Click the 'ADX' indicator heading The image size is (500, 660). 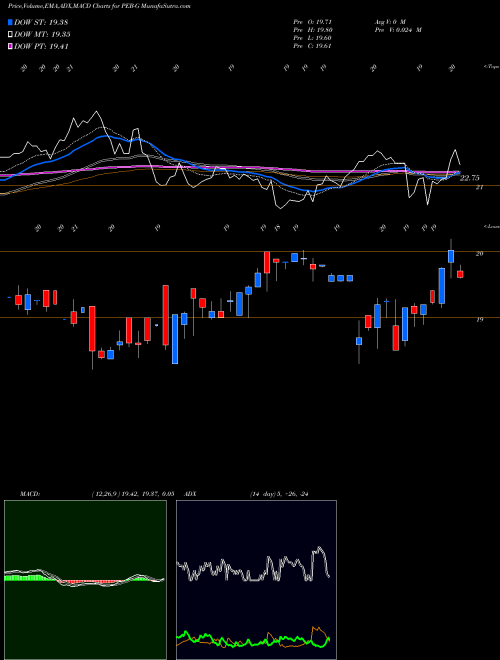click(191, 494)
